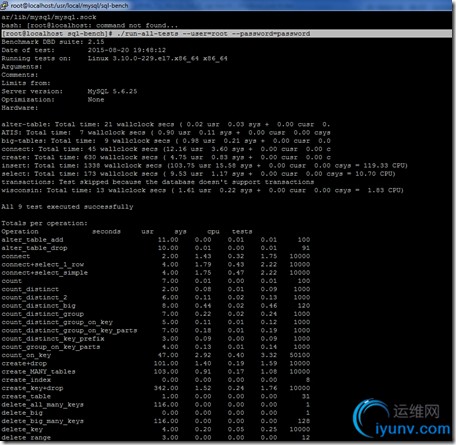Click the count_distinct_key_prefix row

click(x=156, y=339)
